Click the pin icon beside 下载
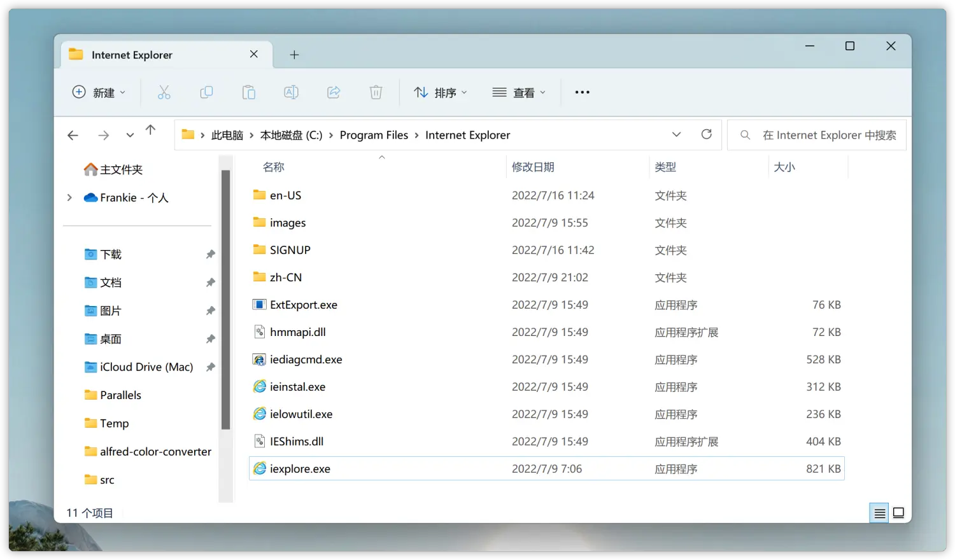The height and width of the screenshot is (560, 955). [x=210, y=255]
